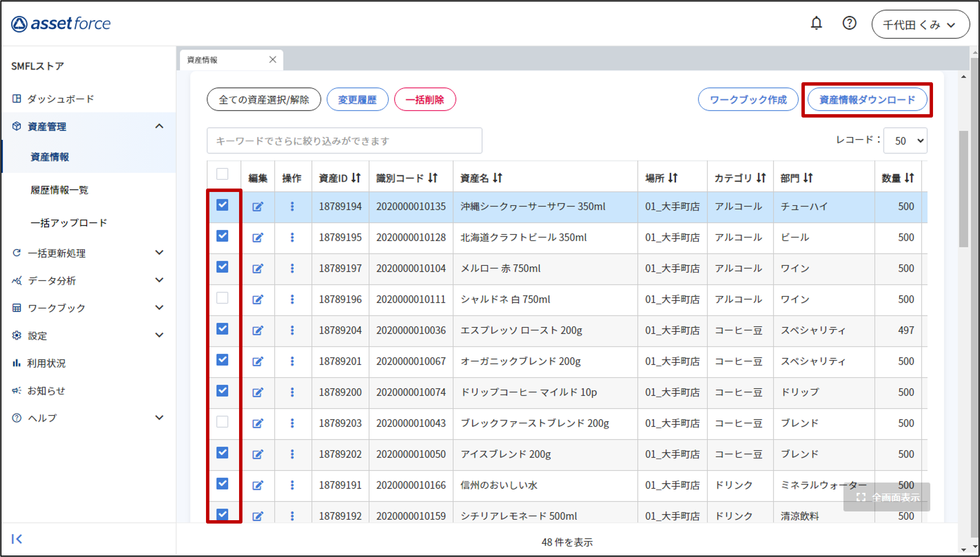Viewport: 980px width, 557px height.
Task: Collapse sidebar with bottom-left arrow icon
Action: tap(17, 539)
